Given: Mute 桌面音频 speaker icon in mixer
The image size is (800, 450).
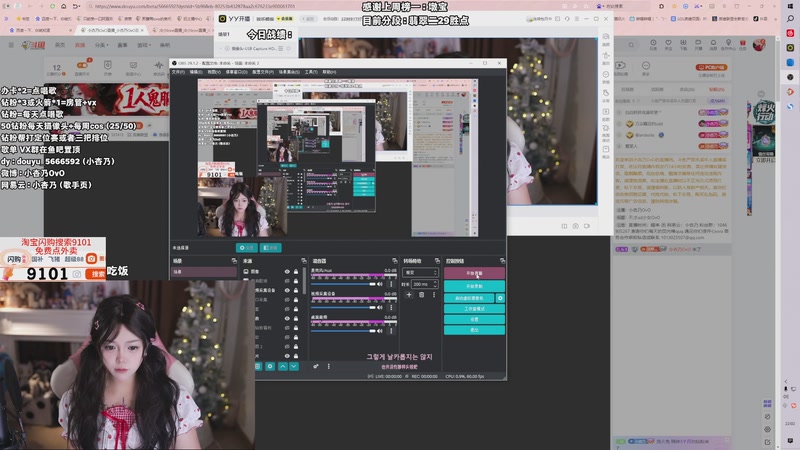Looking at the screenshot, I should pos(380,331).
